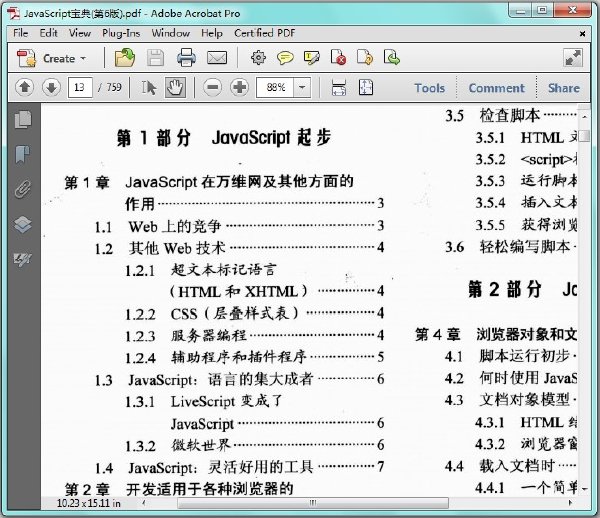Click the '3.6 轻松编写脚本' contents entry
The height and width of the screenshot is (518, 600).
point(511,247)
